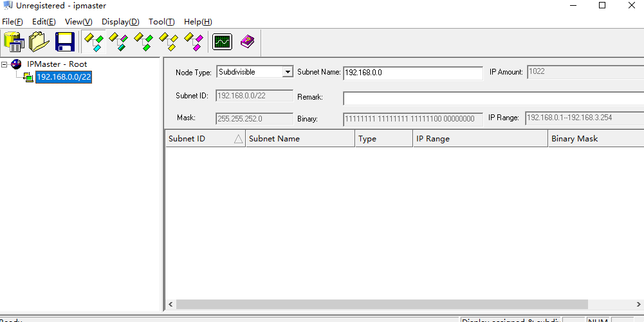The height and width of the screenshot is (322, 644).
Task: Sort by the Subnet ID column header
Action: coord(205,139)
